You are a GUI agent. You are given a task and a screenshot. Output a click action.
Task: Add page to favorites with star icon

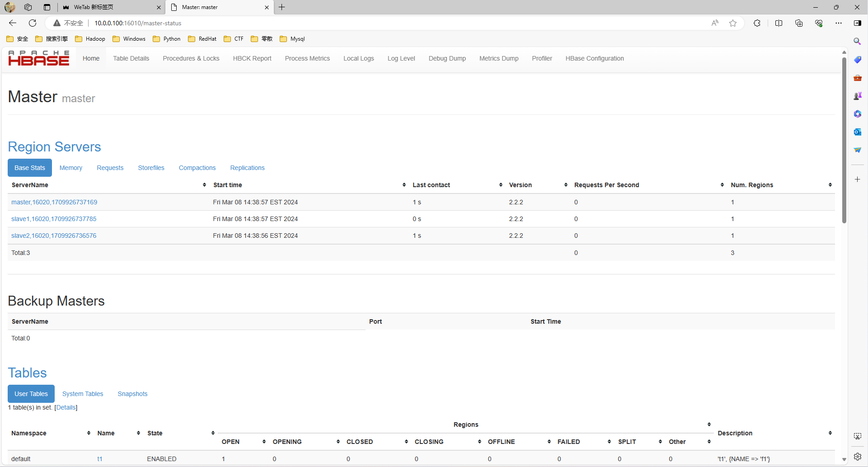pyautogui.click(x=733, y=23)
